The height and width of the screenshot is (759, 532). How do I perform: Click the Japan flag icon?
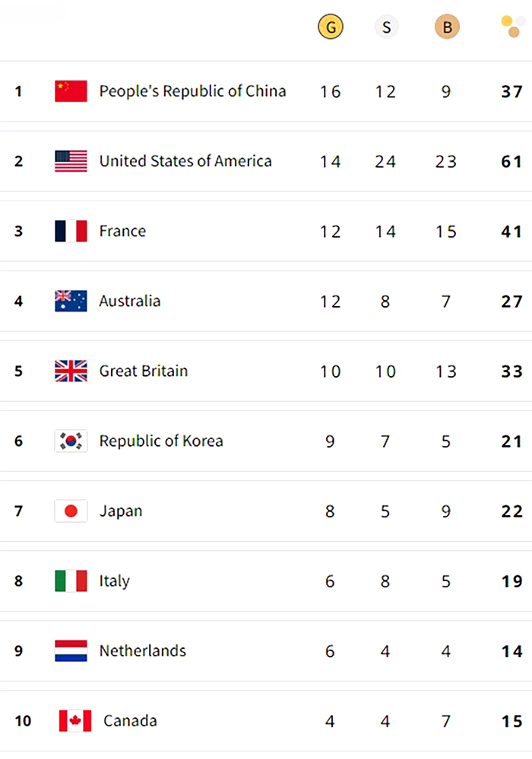point(71,511)
